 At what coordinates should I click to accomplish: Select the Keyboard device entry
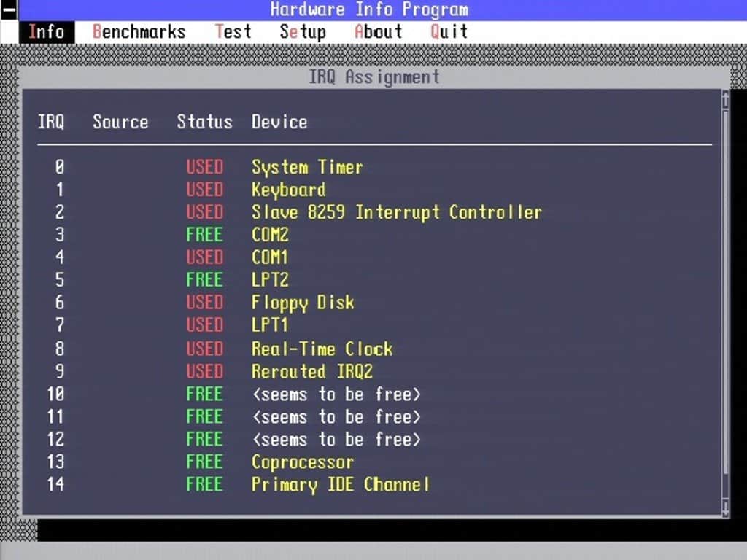(x=289, y=190)
